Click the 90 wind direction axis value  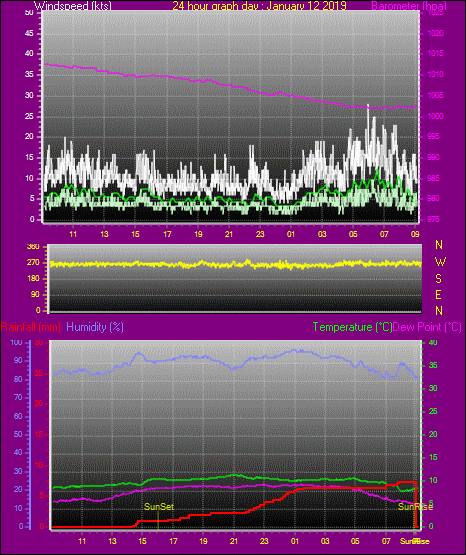tap(35, 294)
